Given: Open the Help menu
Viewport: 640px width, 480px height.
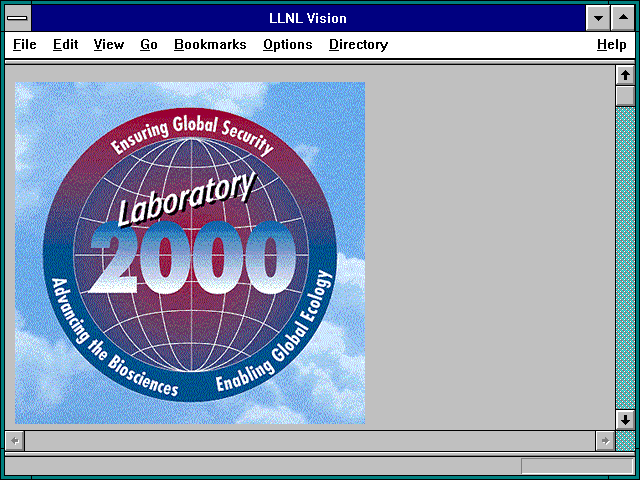Looking at the screenshot, I should 611,44.
